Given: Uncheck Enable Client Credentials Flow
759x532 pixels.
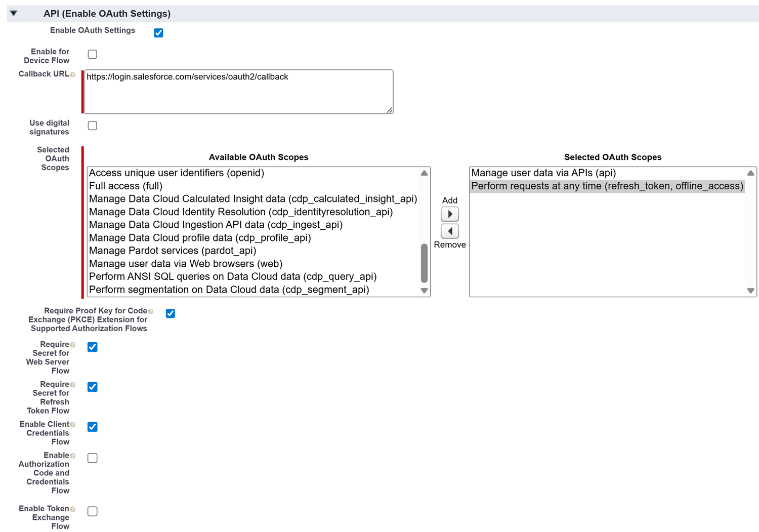Looking at the screenshot, I should 93,427.
